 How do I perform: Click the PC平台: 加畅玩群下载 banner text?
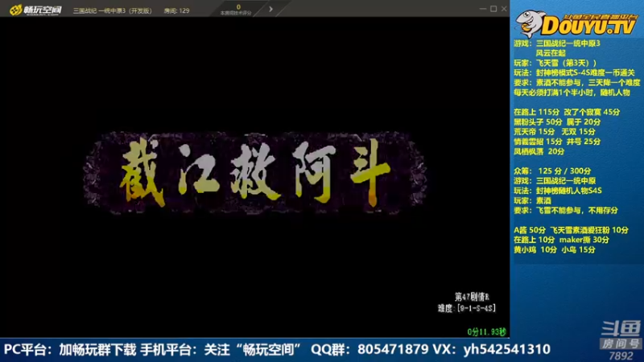[70, 349]
